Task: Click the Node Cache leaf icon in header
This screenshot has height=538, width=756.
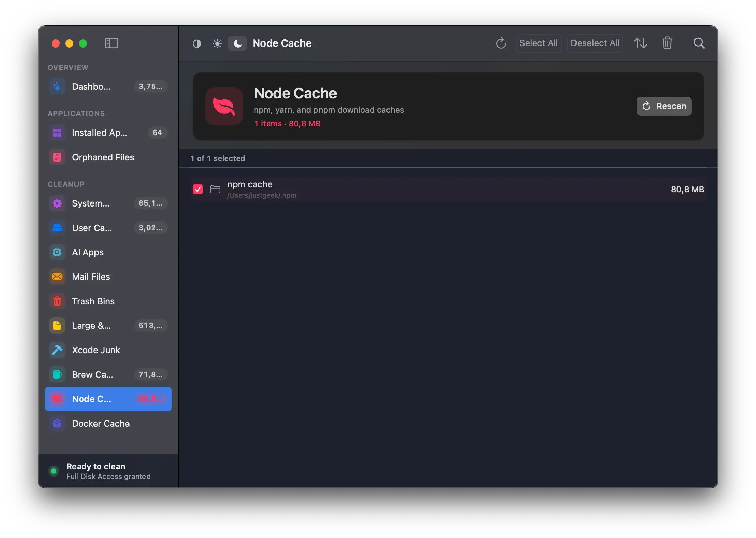Action: point(224,106)
